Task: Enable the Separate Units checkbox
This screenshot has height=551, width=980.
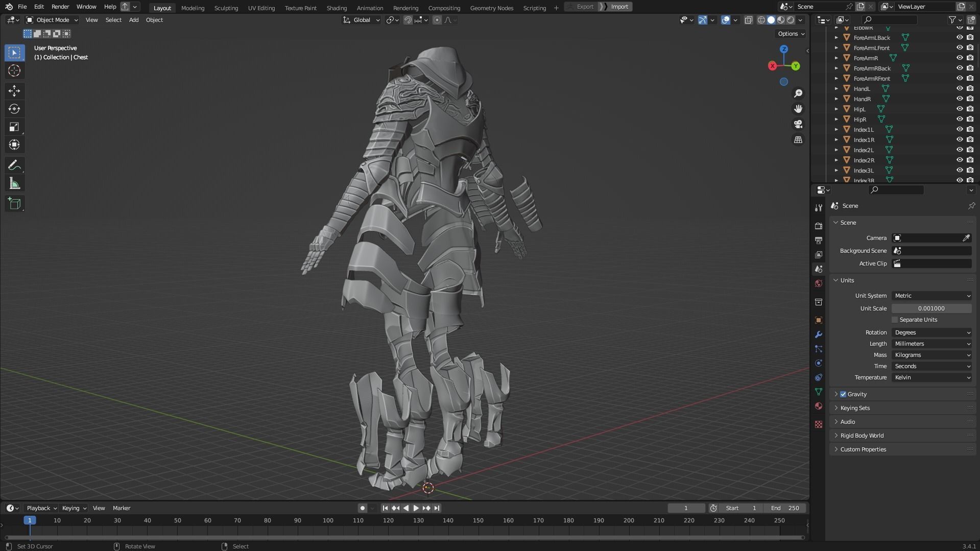Action: pyautogui.click(x=895, y=320)
